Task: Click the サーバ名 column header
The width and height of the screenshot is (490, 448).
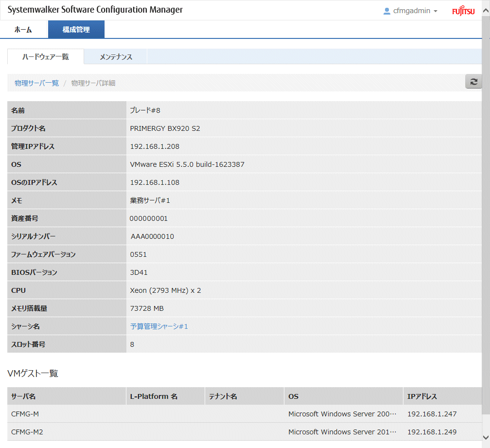Action: coord(67,396)
